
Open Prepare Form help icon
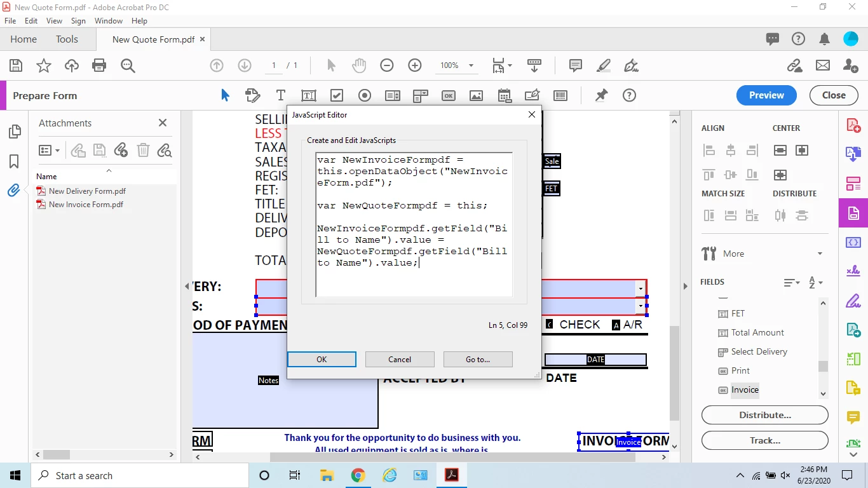point(629,95)
